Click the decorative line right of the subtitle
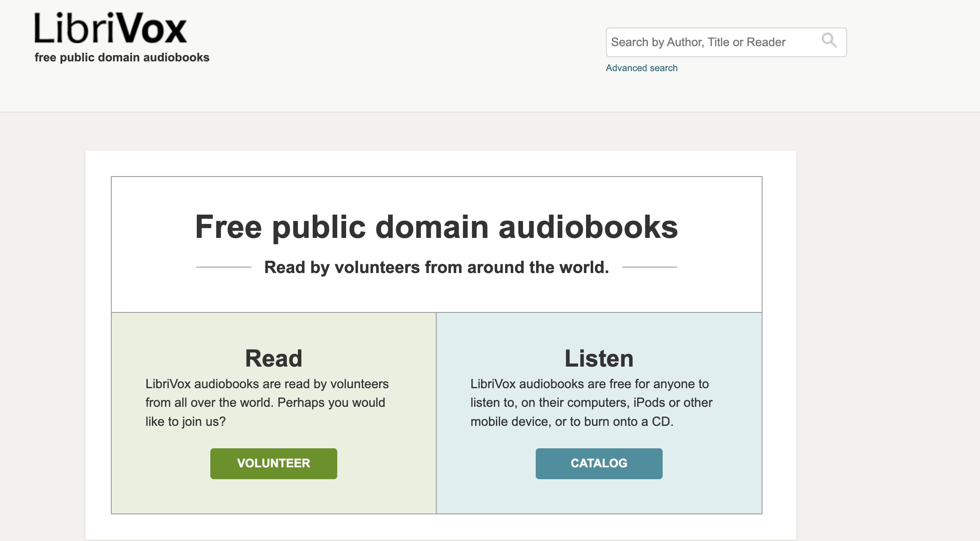This screenshot has width=980, height=541. pos(649,267)
